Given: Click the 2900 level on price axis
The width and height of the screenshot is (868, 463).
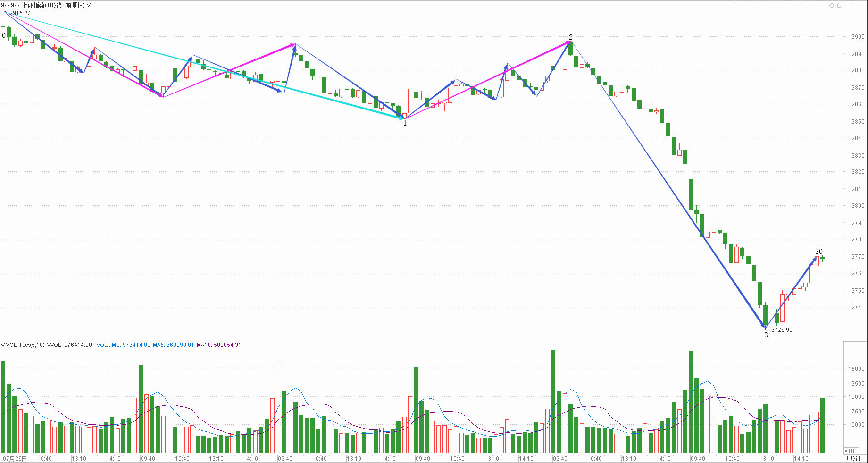Looking at the screenshot, I should coord(858,37).
